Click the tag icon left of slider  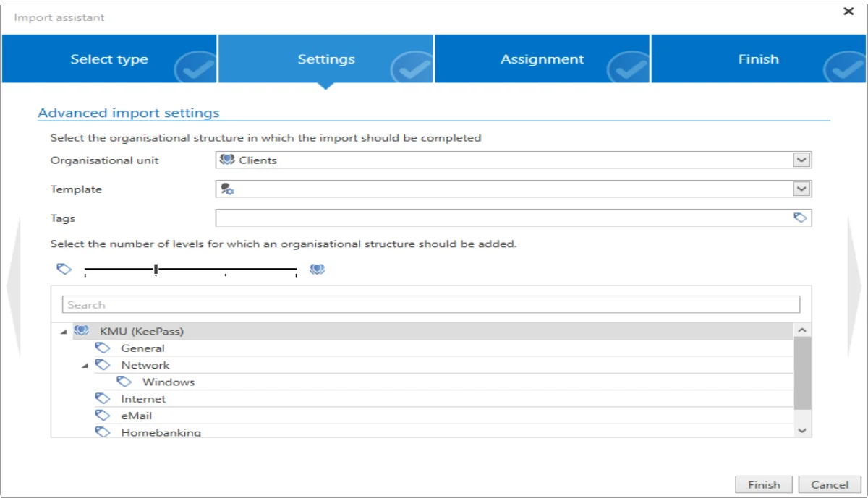tap(64, 269)
